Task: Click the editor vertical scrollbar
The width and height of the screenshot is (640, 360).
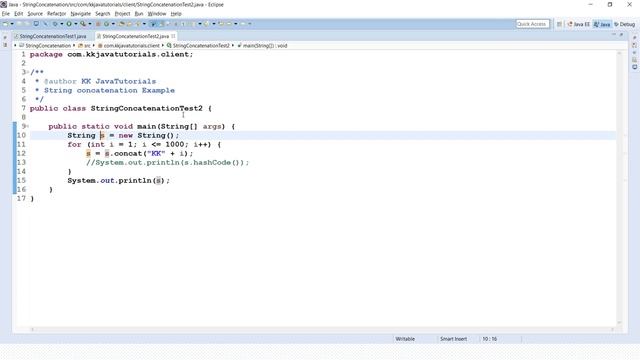Action: click(619, 188)
